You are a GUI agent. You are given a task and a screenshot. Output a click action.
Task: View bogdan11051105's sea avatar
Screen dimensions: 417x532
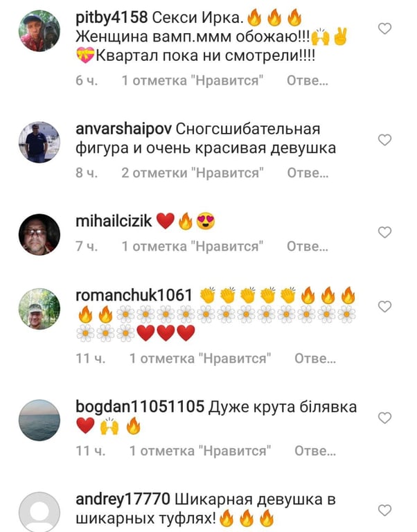click(x=39, y=420)
